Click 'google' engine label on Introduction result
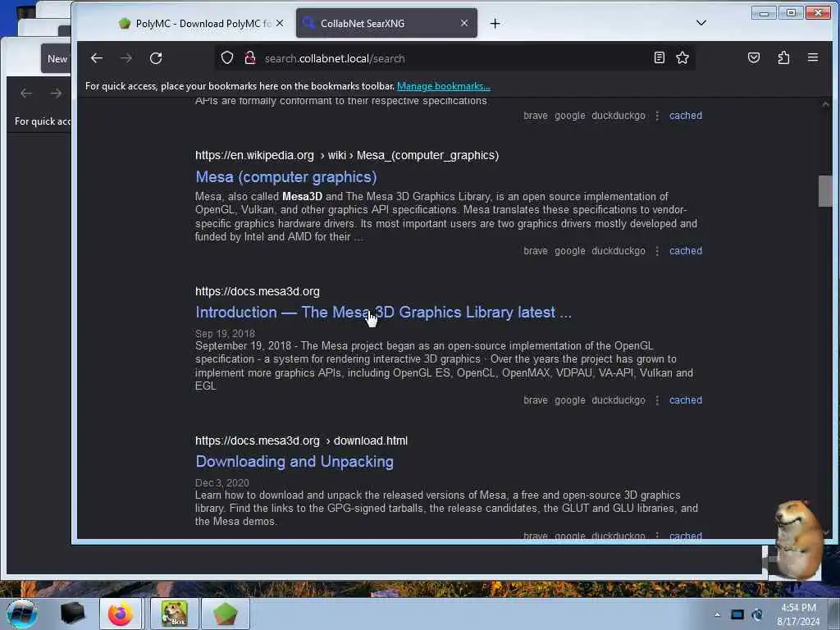 tap(570, 400)
